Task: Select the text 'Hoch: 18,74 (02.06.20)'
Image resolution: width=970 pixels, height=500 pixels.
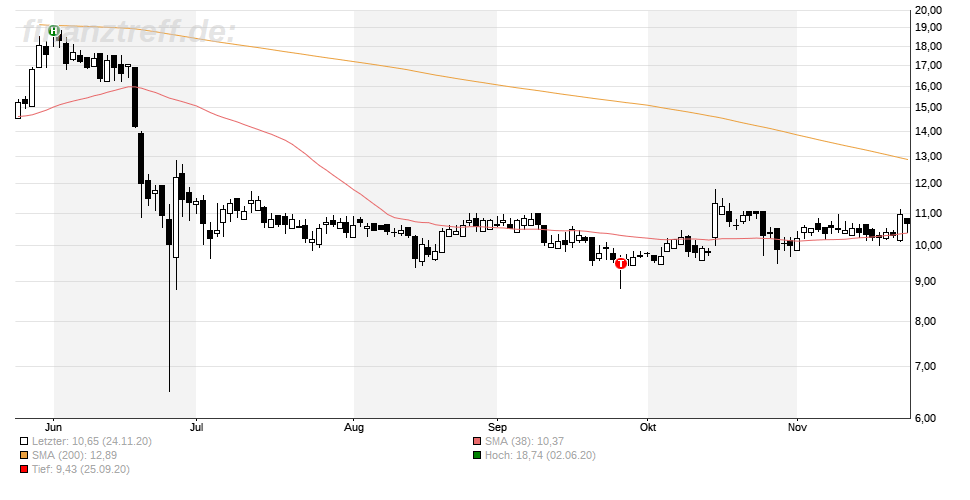Action: (540, 455)
